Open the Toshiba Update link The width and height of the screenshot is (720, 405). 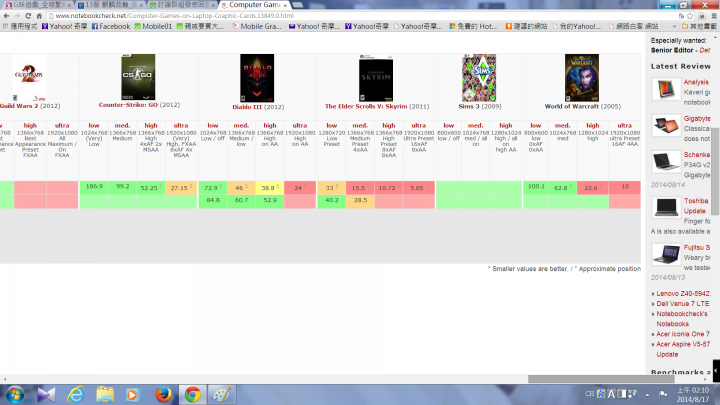[696, 206]
